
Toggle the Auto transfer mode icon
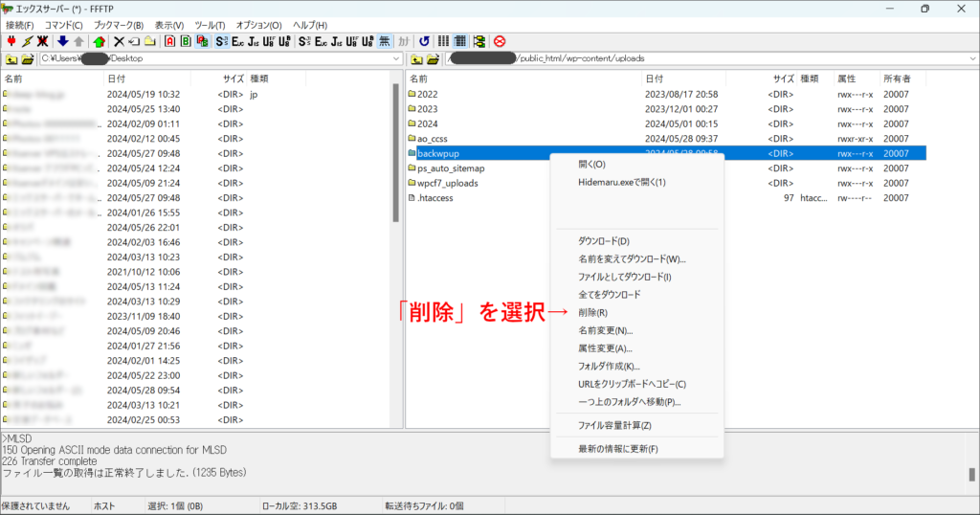coord(202,41)
